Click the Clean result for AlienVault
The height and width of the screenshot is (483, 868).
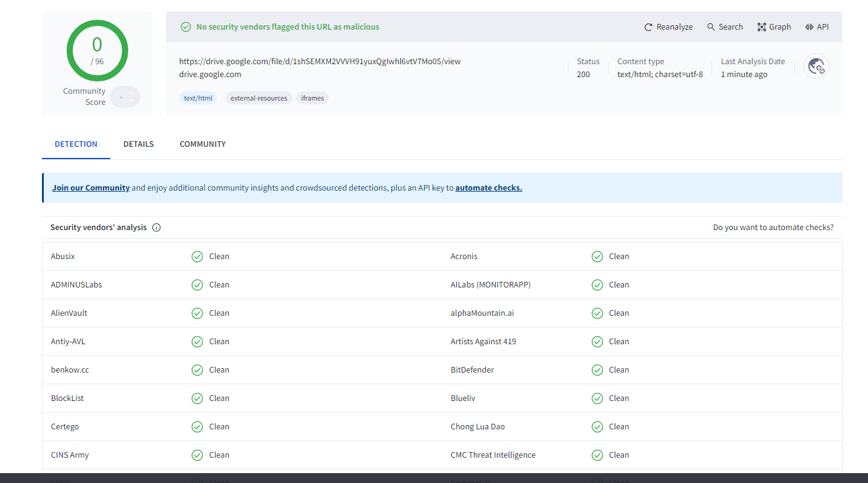coord(219,313)
